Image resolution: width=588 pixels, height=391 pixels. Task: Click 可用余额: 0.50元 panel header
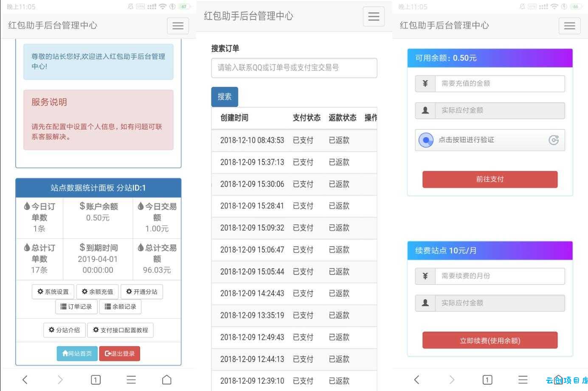point(490,58)
